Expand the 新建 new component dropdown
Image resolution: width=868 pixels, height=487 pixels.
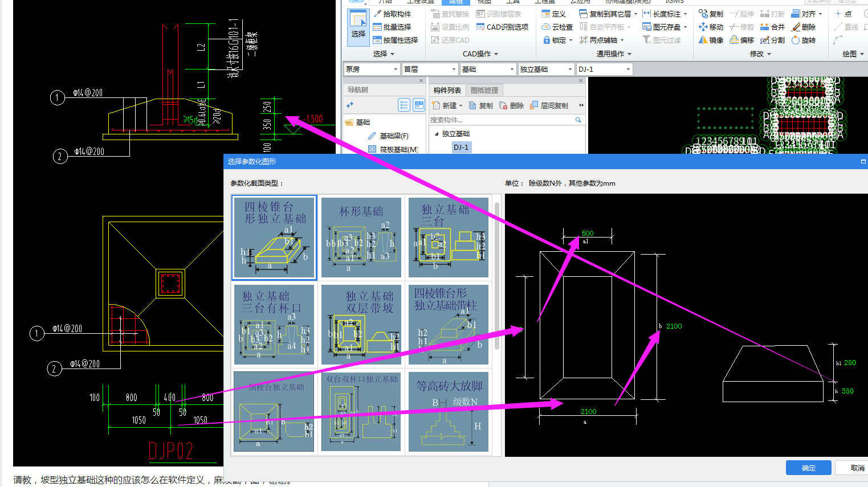click(461, 105)
